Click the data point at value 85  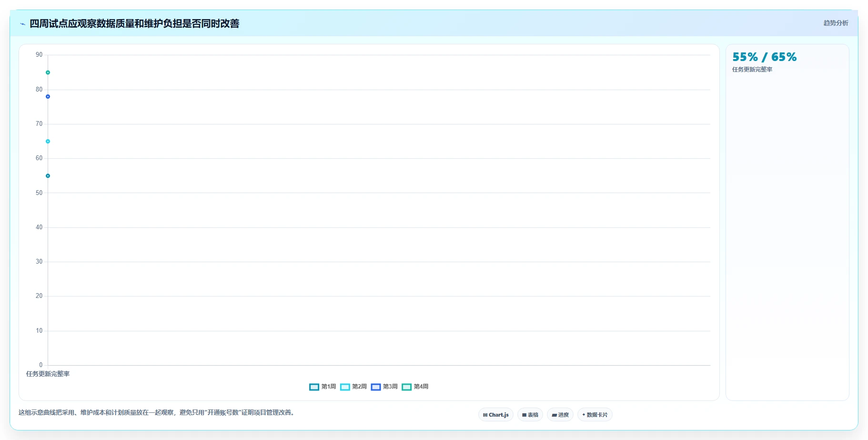click(x=48, y=72)
